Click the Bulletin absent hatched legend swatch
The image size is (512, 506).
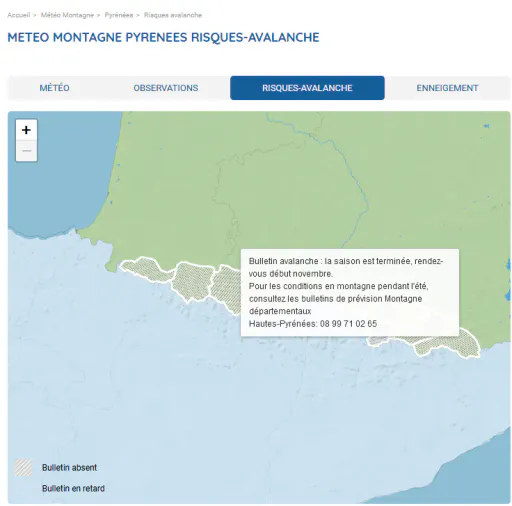point(24,467)
